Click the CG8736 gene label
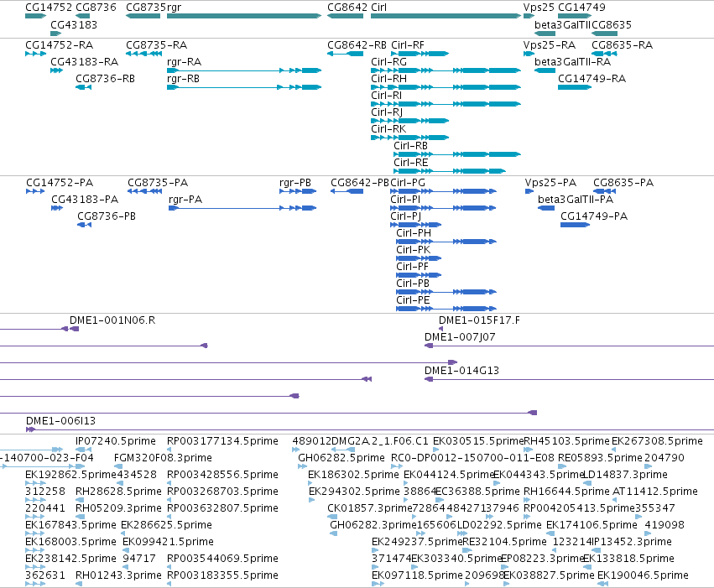 tap(96, 8)
